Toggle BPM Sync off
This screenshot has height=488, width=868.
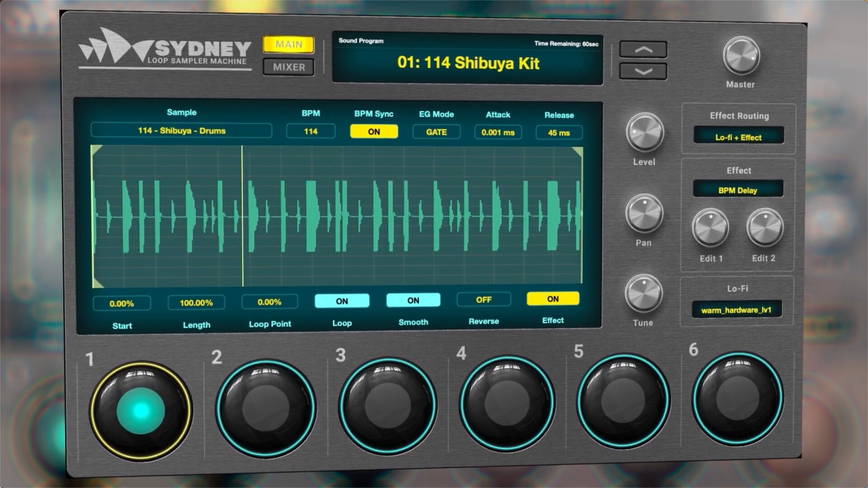tap(374, 131)
